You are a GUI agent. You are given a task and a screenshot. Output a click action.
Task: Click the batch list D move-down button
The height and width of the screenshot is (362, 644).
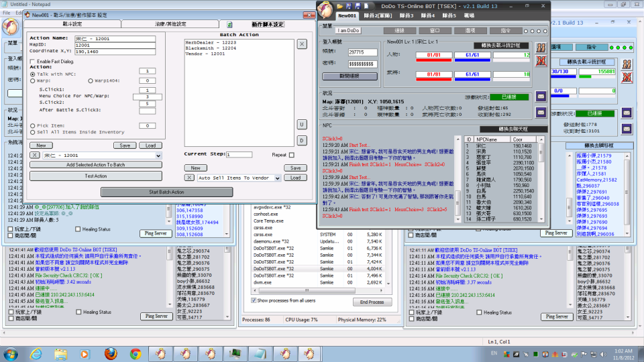click(x=301, y=141)
